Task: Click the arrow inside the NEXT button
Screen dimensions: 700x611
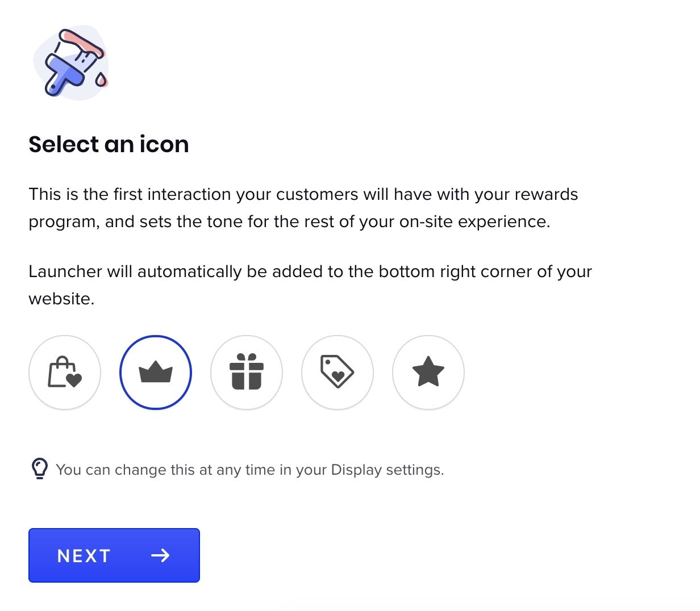Action: [160, 555]
